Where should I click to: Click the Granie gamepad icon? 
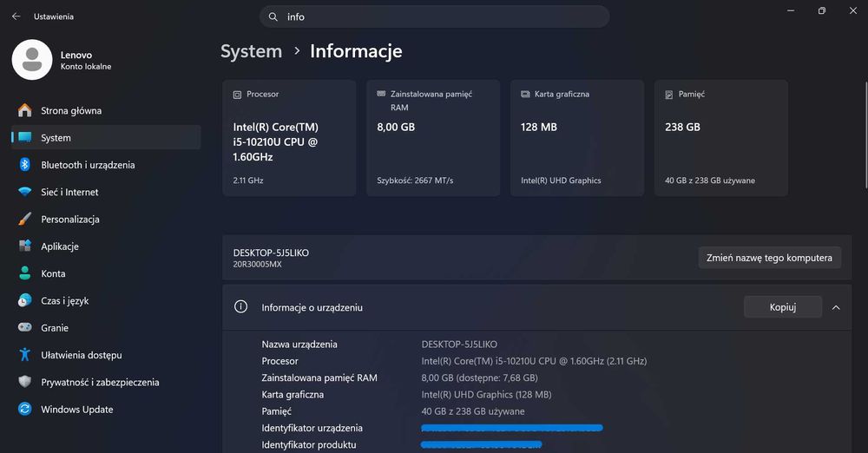click(25, 327)
